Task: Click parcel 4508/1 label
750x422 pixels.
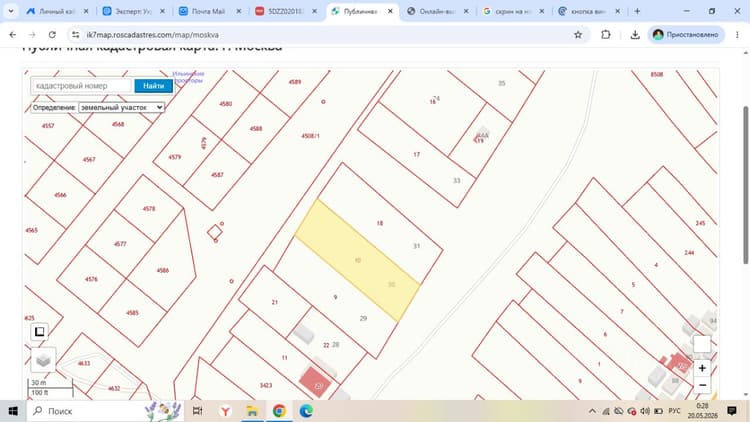Action: pos(310,136)
